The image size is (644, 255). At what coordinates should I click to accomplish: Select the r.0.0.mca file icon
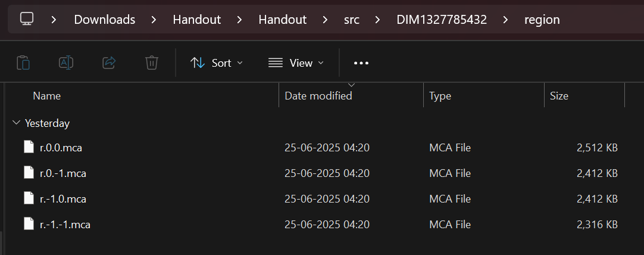coord(29,147)
